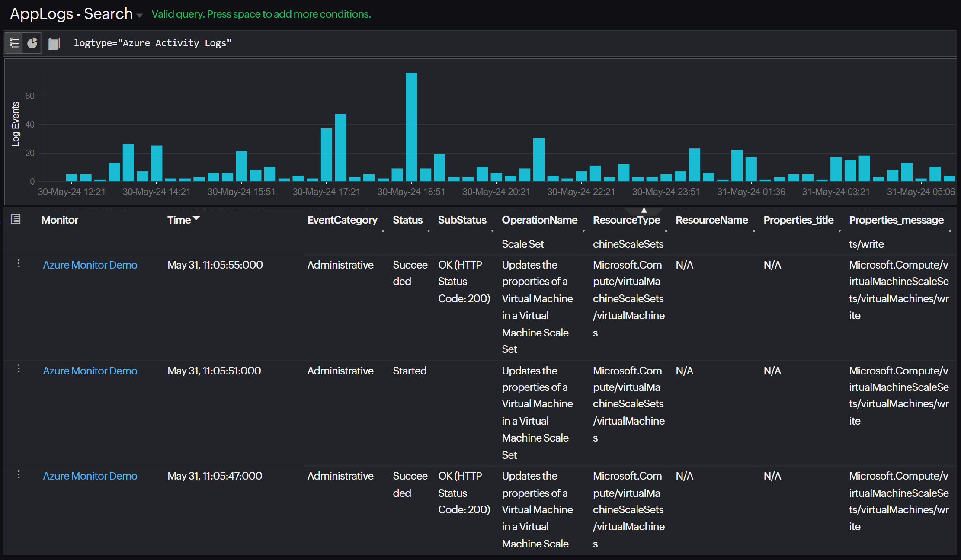Image resolution: width=961 pixels, height=560 pixels.
Task: Open the pie chart visualization view
Action: click(x=32, y=43)
